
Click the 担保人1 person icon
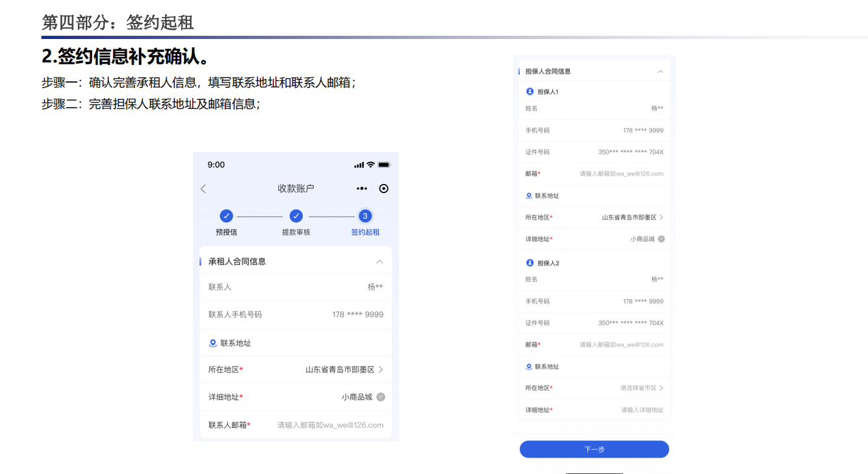point(530,92)
